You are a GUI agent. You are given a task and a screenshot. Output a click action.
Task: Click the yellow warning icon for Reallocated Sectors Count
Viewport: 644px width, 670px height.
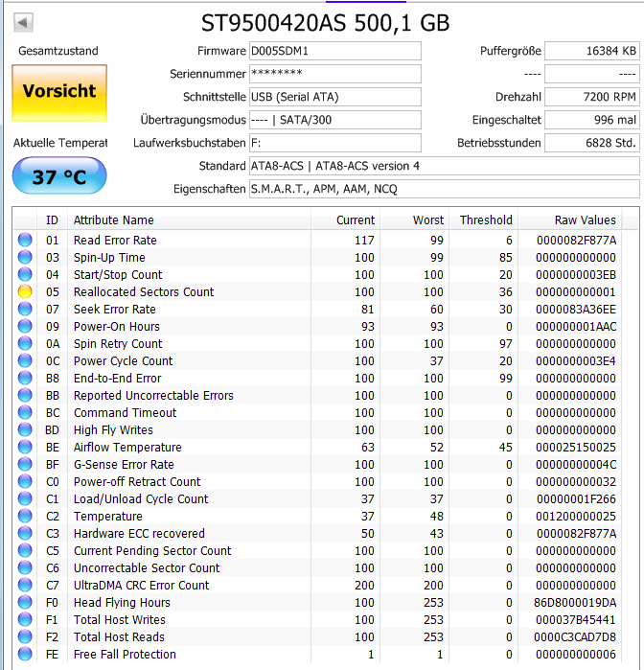pyautogui.click(x=25, y=291)
